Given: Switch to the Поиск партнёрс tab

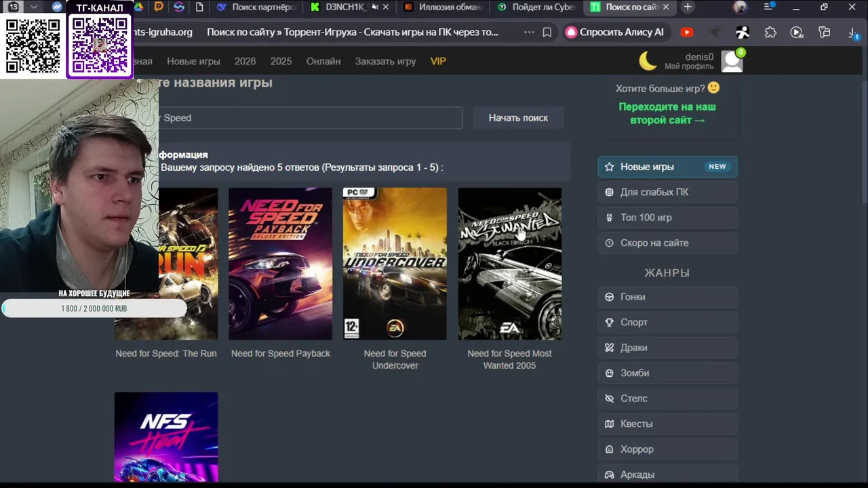Looking at the screenshot, I should click(256, 7).
